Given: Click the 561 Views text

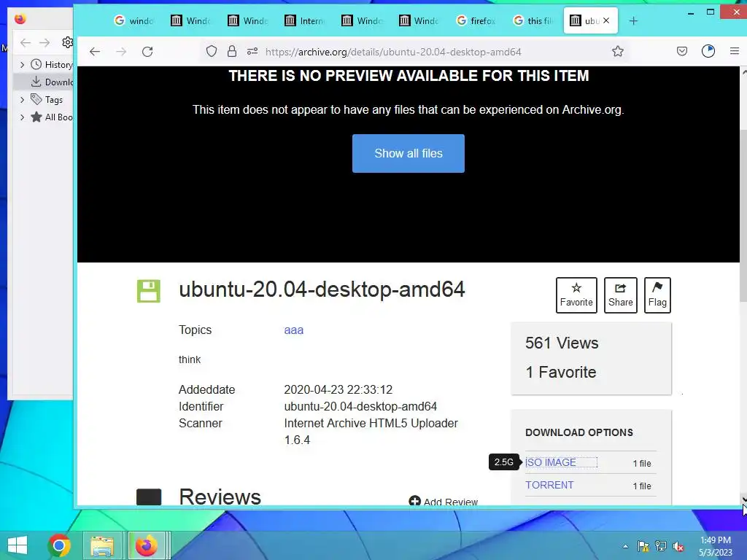Looking at the screenshot, I should point(562,343).
